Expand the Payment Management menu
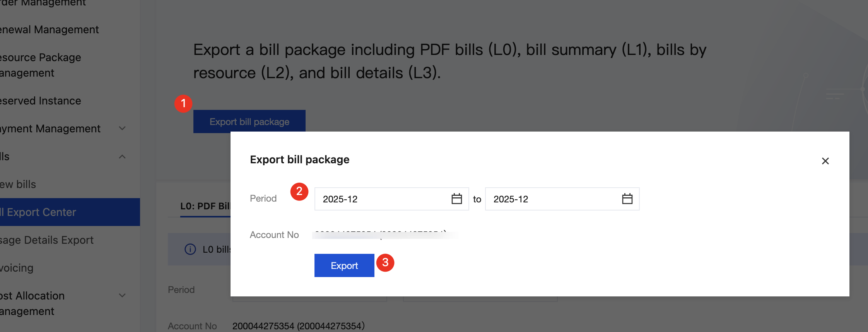 (x=122, y=128)
